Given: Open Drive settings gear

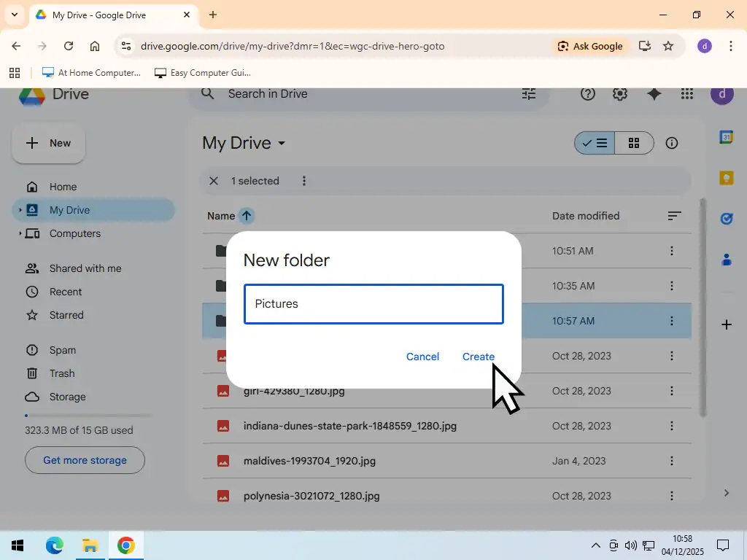Looking at the screenshot, I should pos(620,94).
